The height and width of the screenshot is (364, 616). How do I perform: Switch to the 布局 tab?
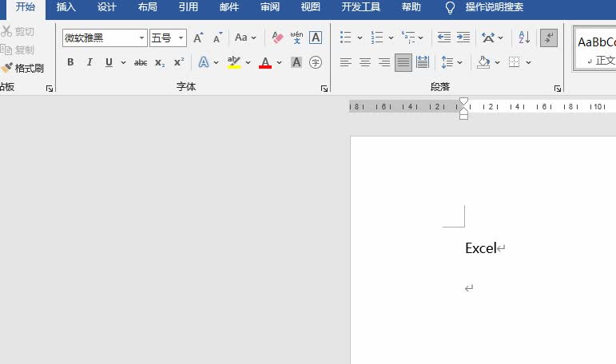[148, 7]
